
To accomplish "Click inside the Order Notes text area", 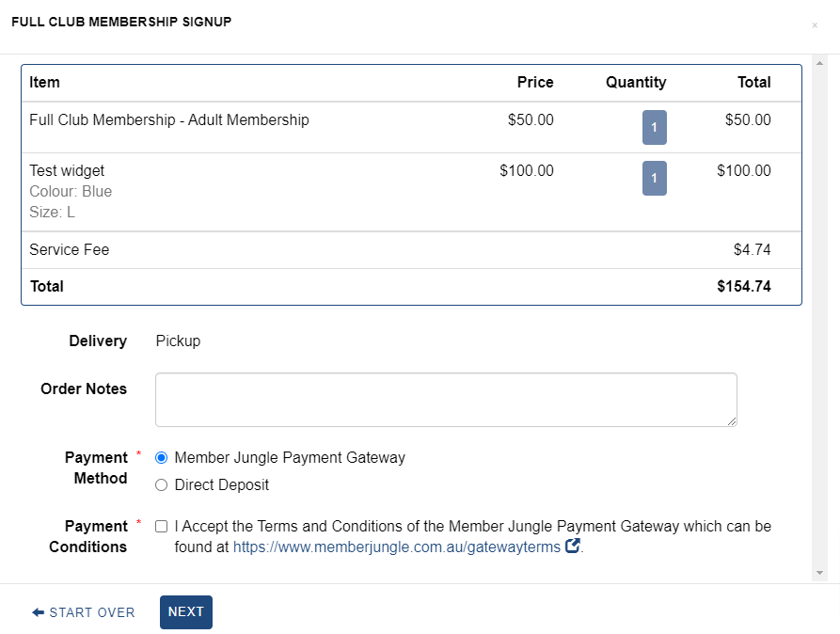I will [446, 400].
